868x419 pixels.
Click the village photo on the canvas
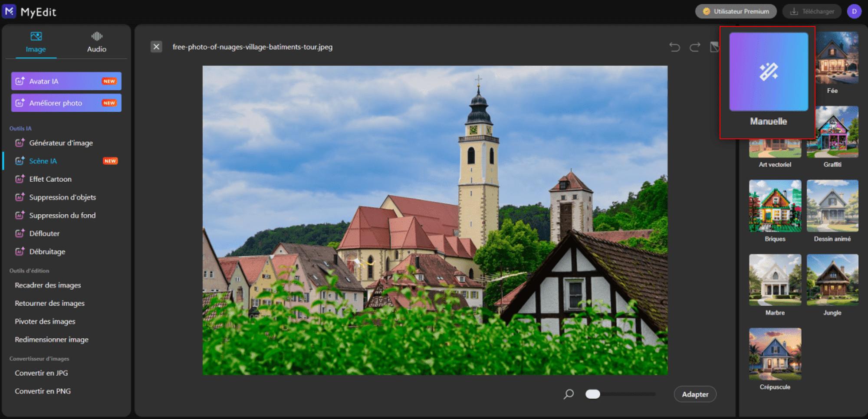[x=435, y=220]
